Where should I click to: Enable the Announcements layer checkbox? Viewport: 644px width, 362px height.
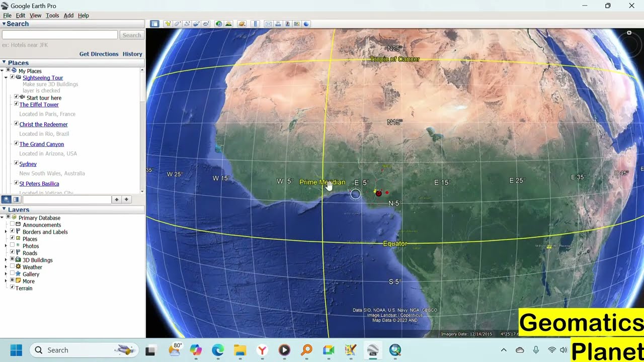(13, 225)
